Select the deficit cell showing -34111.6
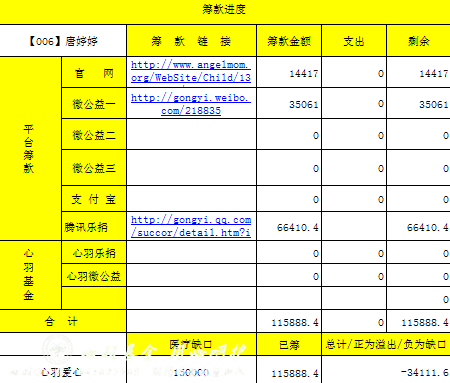The image size is (450, 383). click(x=386, y=370)
